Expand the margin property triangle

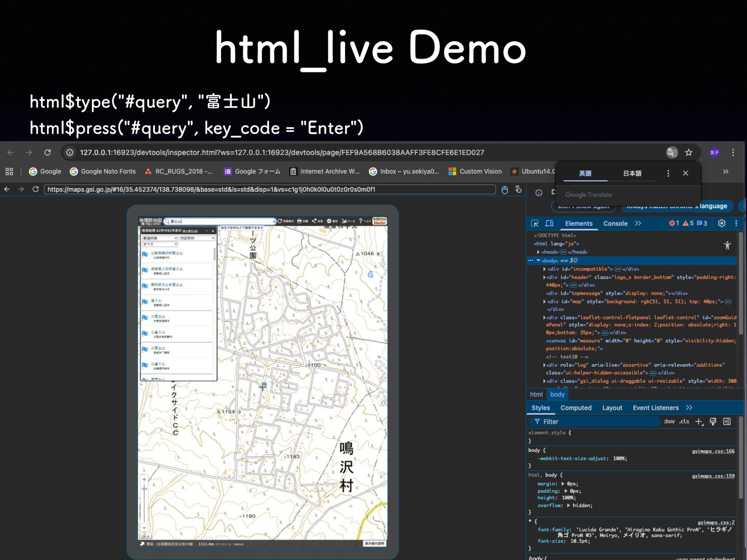[x=563, y=484]
